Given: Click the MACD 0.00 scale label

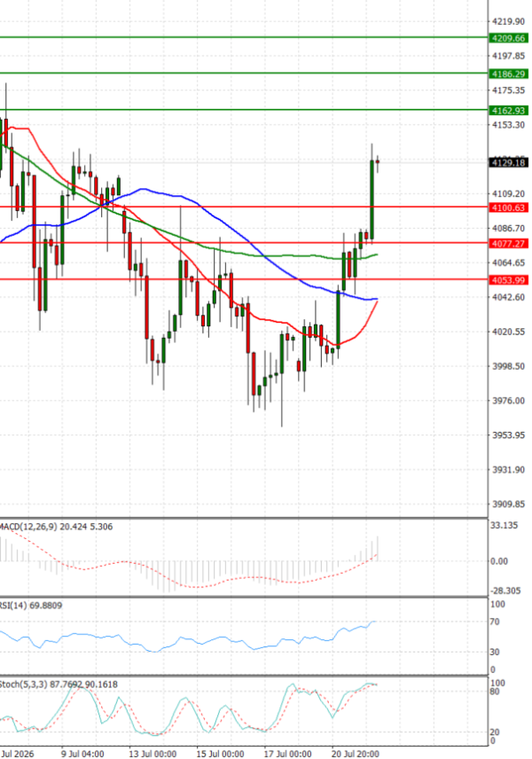Looking at the screenshot, I should [x=499, y=561].
